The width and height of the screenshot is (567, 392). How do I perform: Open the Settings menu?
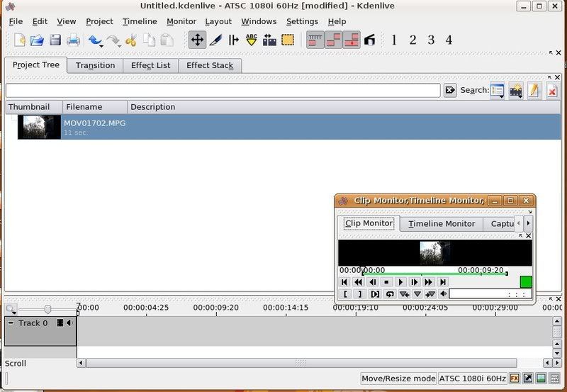[x=302, y=22]
